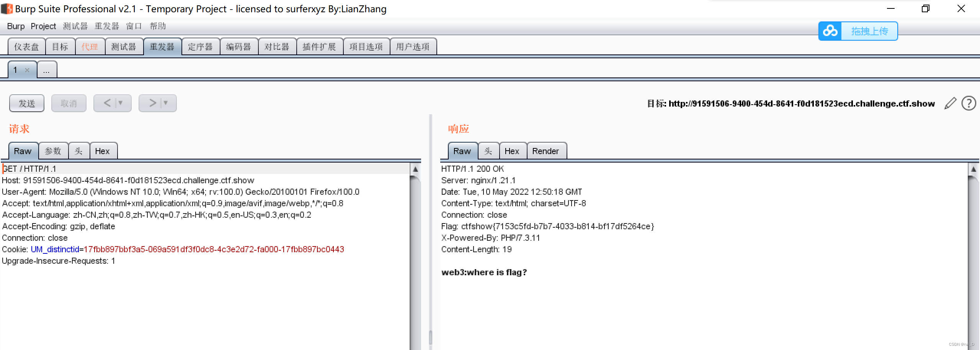The height and width of the screenshot is (350, 980).
Task: Click the Server: nginx/1.21.1 line
Action: (x=479, y=180)
